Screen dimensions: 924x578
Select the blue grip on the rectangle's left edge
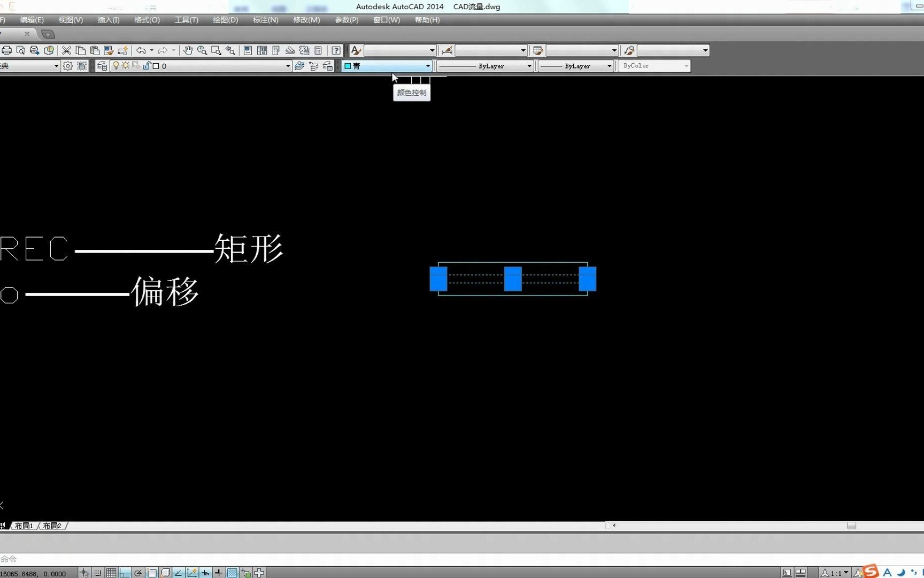tap(438, 278)
